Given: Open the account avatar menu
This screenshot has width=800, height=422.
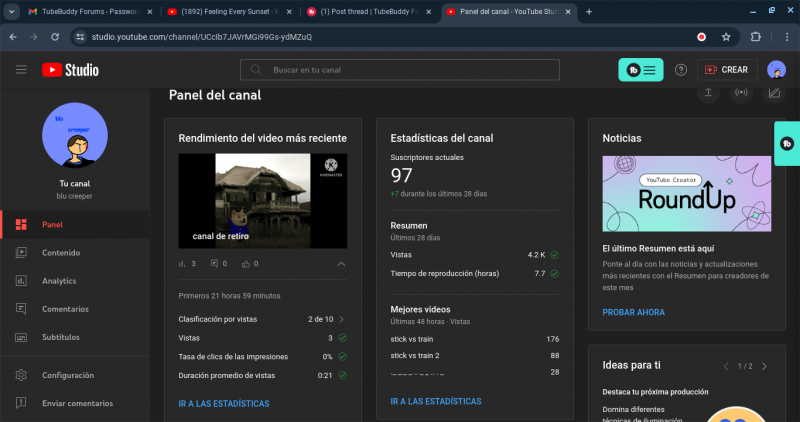Looking at the screenshot, I should pyautogui.click(x=776, y=70).
